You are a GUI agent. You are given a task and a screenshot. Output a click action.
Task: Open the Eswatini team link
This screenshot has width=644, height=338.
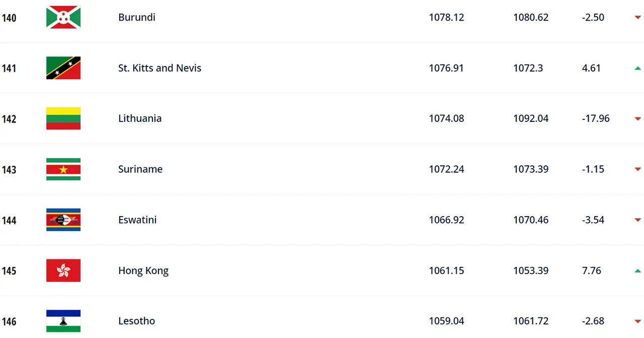(x=137, y=220)
